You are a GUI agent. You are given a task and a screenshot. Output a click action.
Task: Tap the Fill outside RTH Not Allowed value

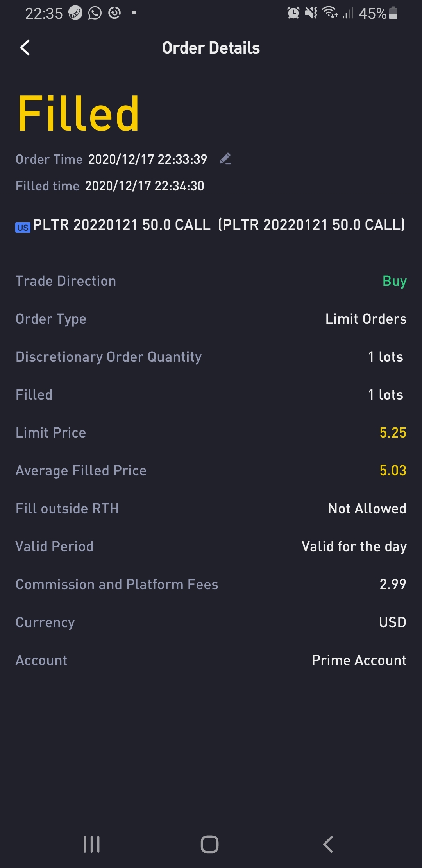[367, 509]
